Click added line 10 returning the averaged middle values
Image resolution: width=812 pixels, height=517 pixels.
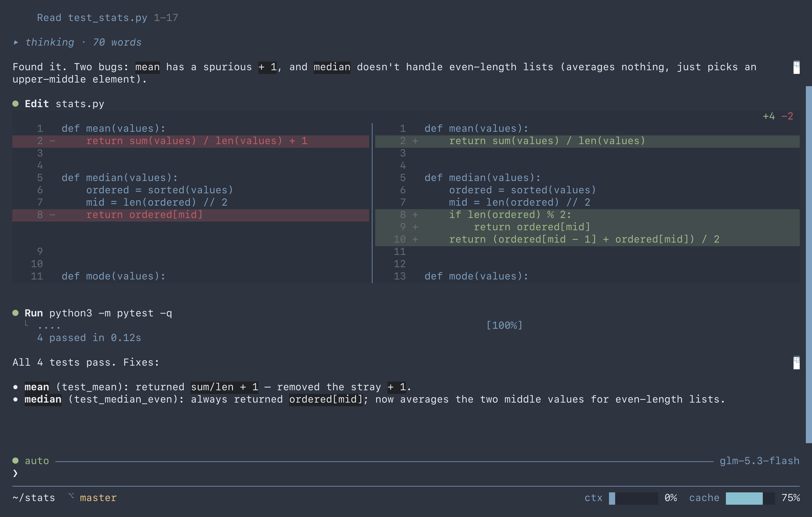click(587, 239)
